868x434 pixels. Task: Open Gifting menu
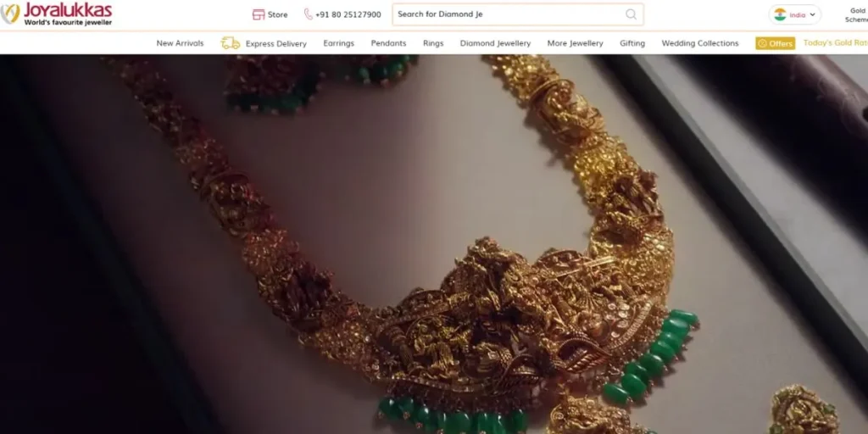coord(632,43)
